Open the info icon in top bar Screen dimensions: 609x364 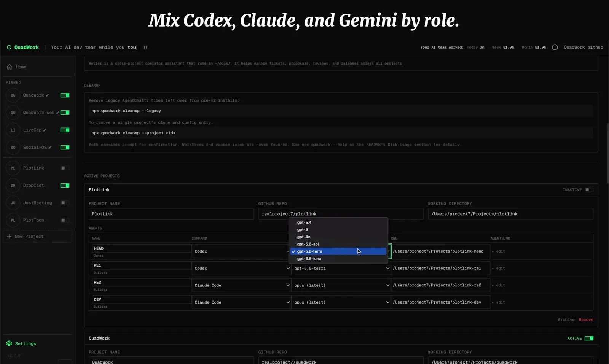[555, 48]
